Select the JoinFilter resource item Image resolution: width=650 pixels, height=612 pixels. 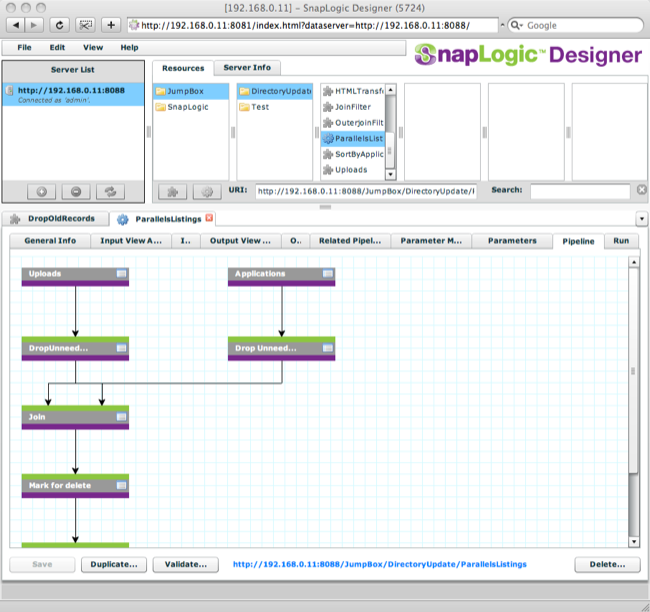tap(353, 107)
